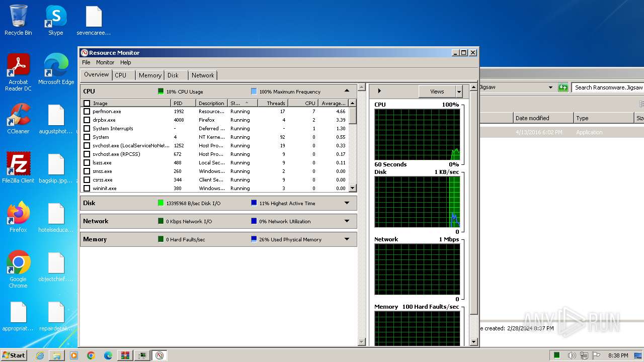Select the wininit.exe process row

point(215,189)
